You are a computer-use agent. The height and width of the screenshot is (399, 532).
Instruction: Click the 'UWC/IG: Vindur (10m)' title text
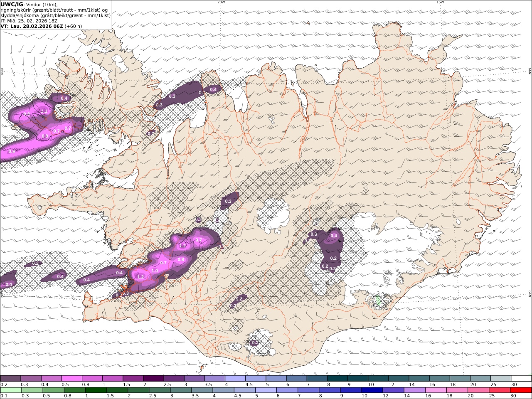[x=29, y=5]
